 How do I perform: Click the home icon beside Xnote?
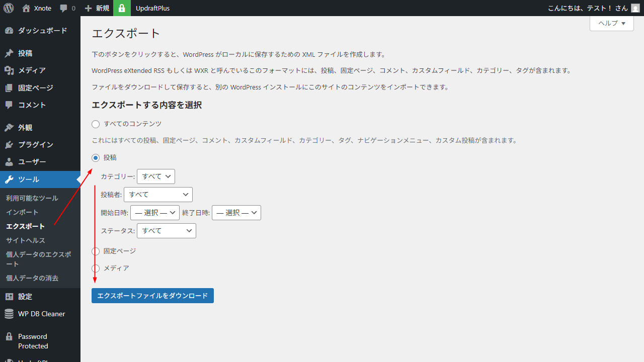tap(26, 8)
